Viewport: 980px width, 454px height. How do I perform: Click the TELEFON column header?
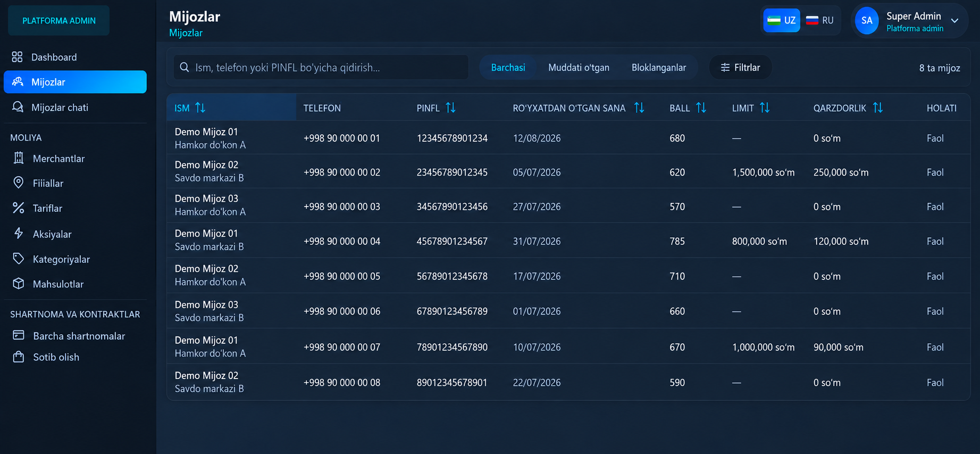(322, 108)
